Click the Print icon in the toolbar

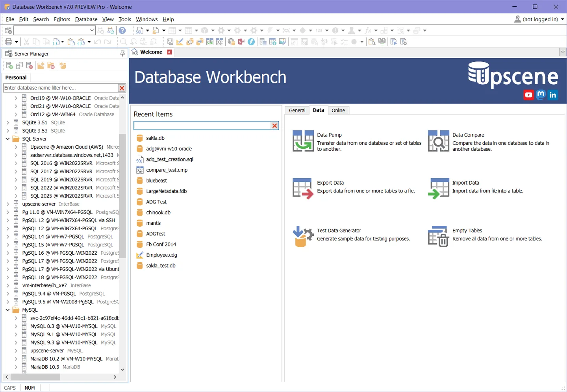tap(8, 42)
